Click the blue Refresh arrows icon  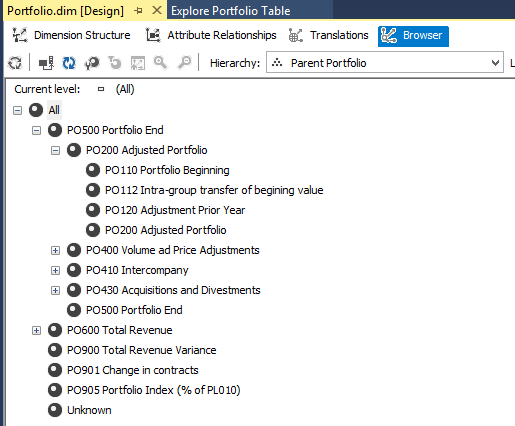click(x=69, y=63)
